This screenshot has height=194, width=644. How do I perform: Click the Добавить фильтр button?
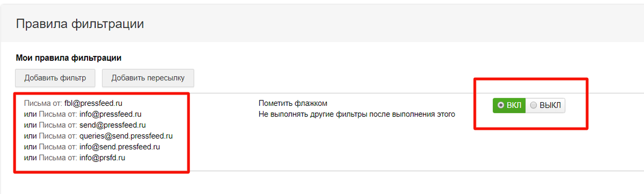click(x=55, y=78)
